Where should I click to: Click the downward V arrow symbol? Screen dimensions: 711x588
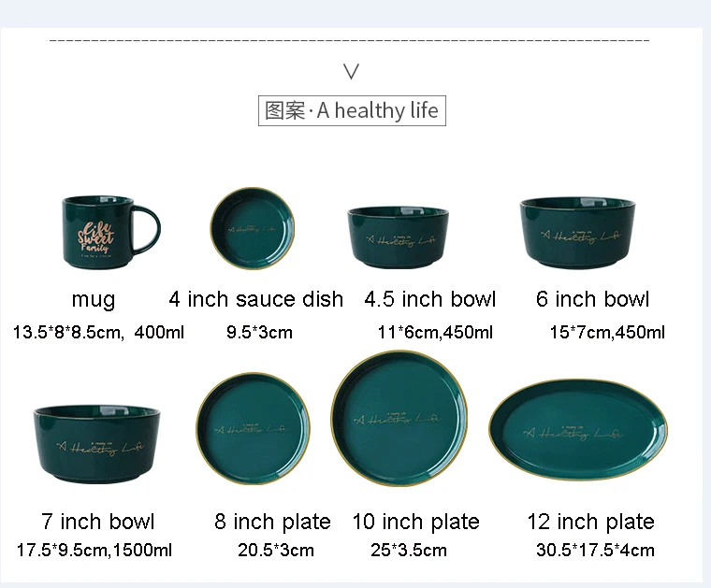tap(352, 72)
